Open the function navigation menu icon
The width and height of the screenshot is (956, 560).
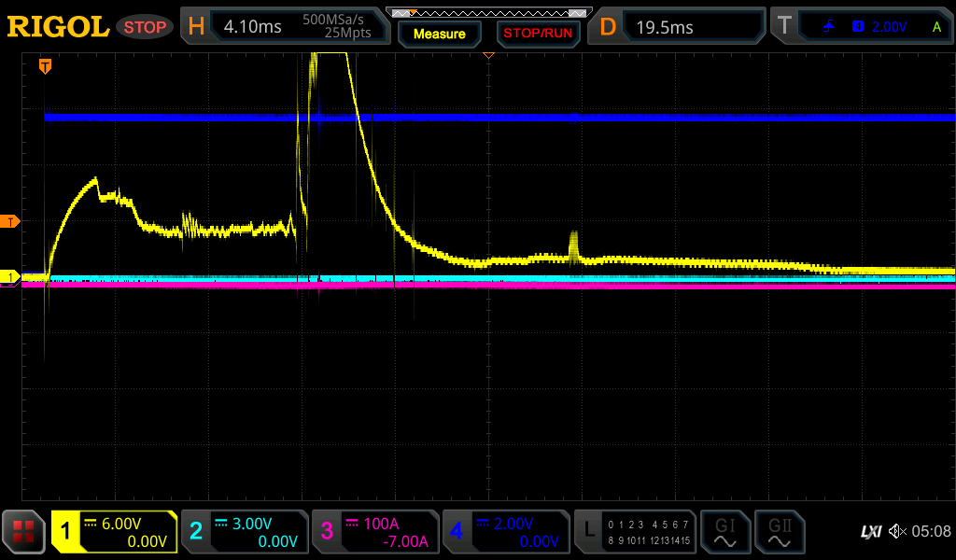point(24,532)
